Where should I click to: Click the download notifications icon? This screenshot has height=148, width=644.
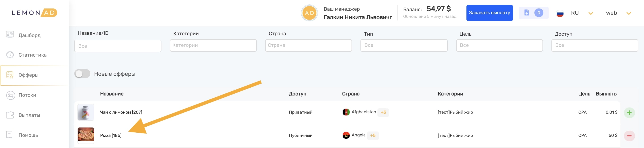point(527,13)
